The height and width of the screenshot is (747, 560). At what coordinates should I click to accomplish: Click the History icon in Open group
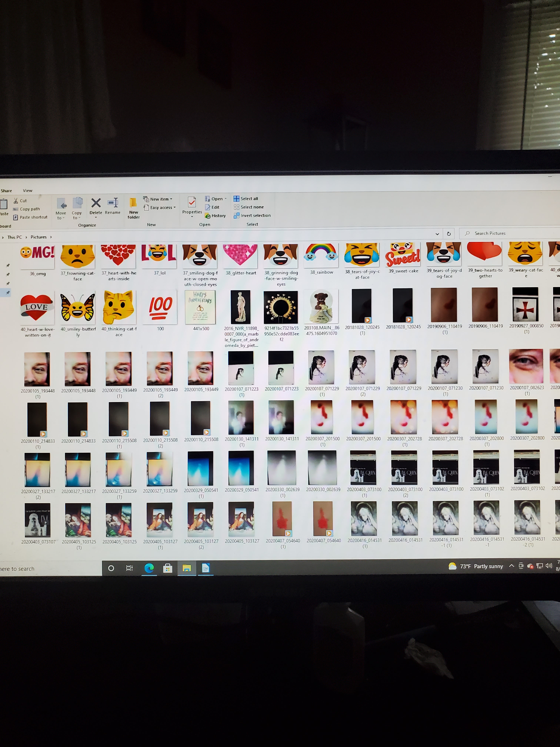[x=208, y=216]
